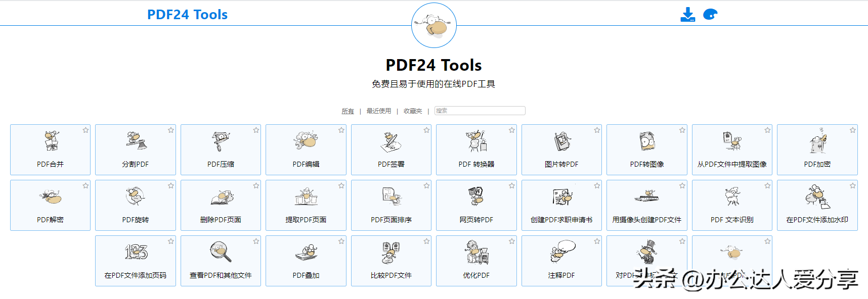Open the 网页转PDF tool icon

click(x=476, y=196)
